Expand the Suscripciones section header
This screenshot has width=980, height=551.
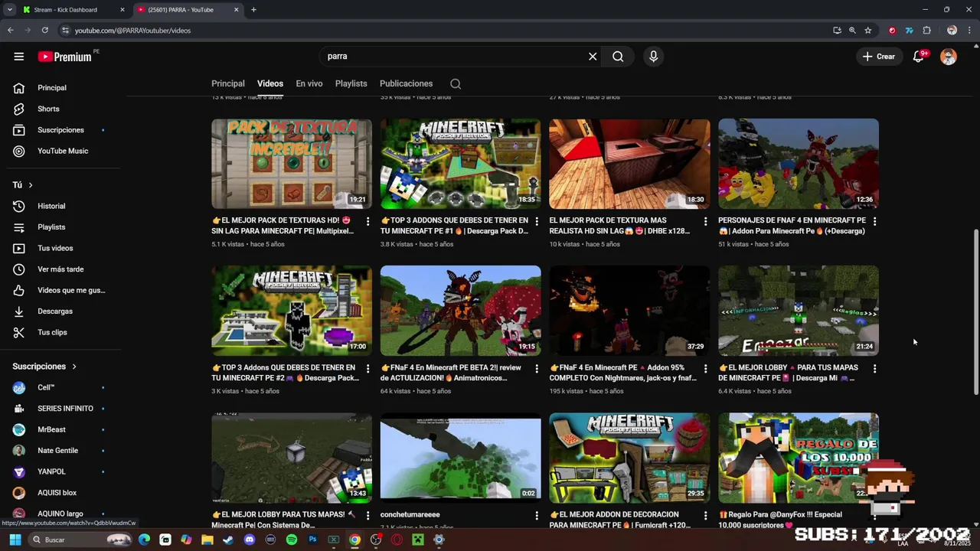point(44,367)
